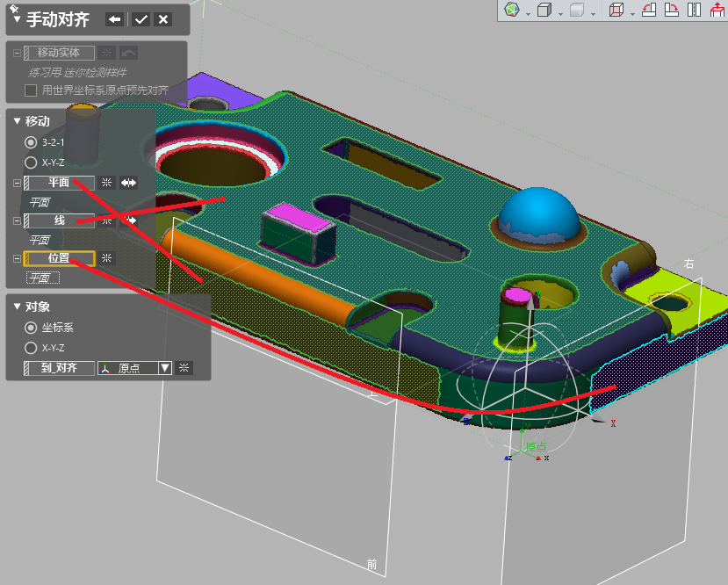
Task: Click the rotate view counterclockwise icon
Action: 649,11
